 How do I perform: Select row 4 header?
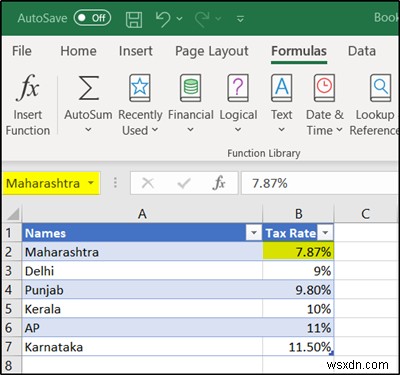coord(11,290)
